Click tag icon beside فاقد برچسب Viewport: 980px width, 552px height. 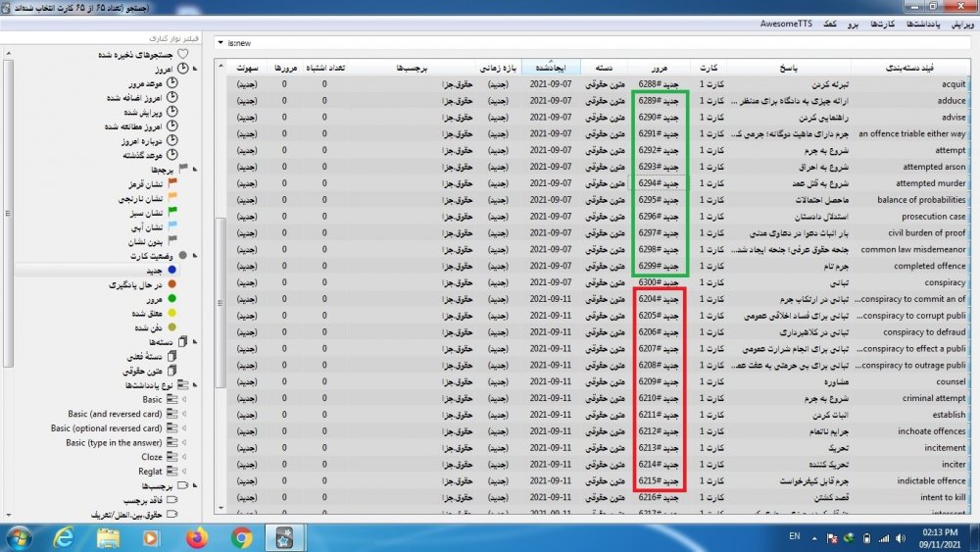tap(172, 499)
